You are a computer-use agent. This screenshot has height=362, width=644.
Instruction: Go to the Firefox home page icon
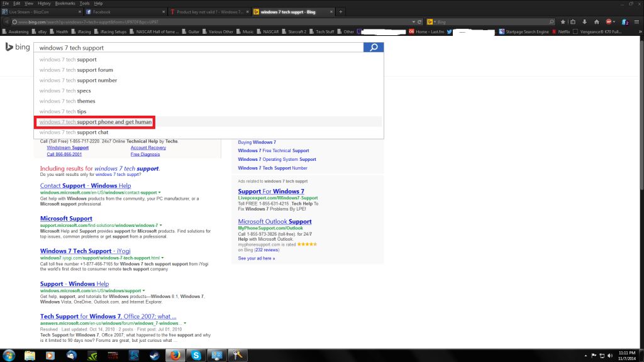coord(596,22)
